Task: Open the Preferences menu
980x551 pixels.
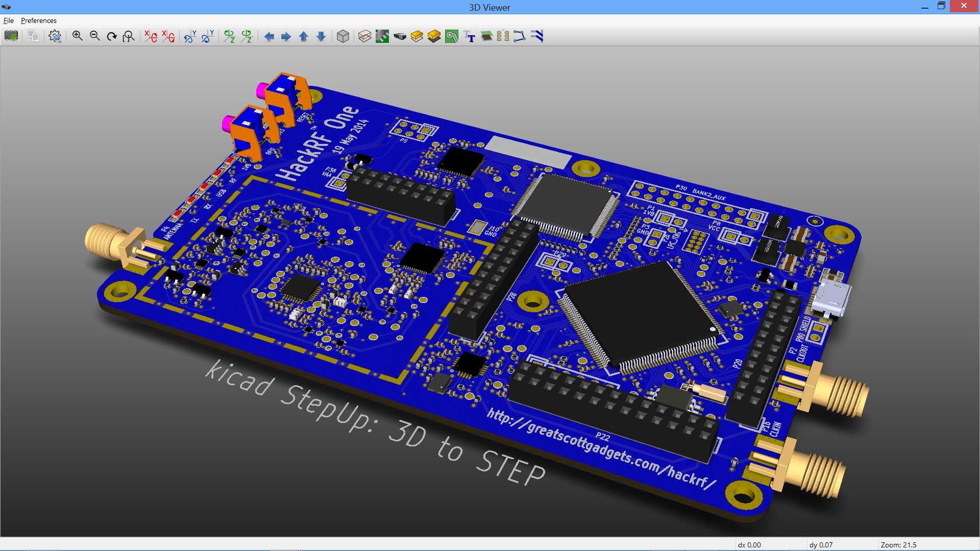Action: pyautogui.click(x=39, y=20)
